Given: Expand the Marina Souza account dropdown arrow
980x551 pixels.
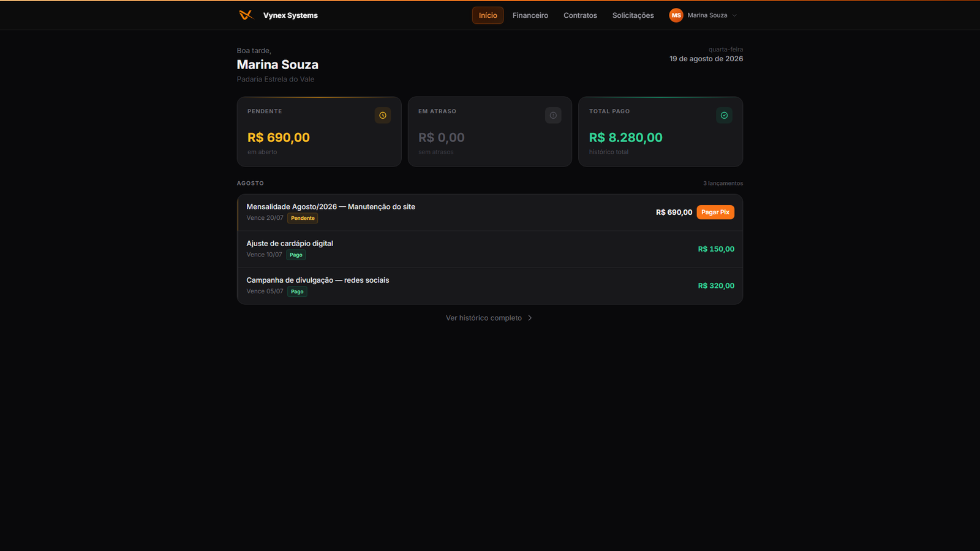Looking at the screenshot, I should pos(734,15).
